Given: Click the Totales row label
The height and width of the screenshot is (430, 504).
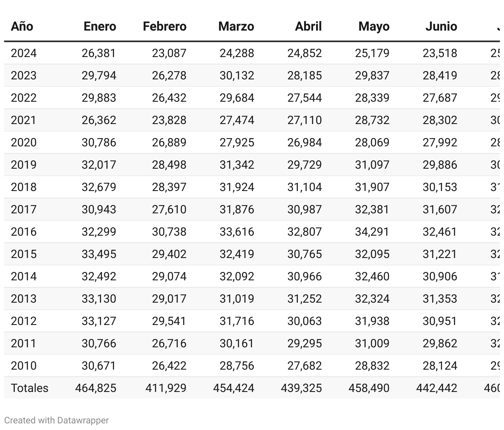Looking at the screenshot, I should (29, 388).
